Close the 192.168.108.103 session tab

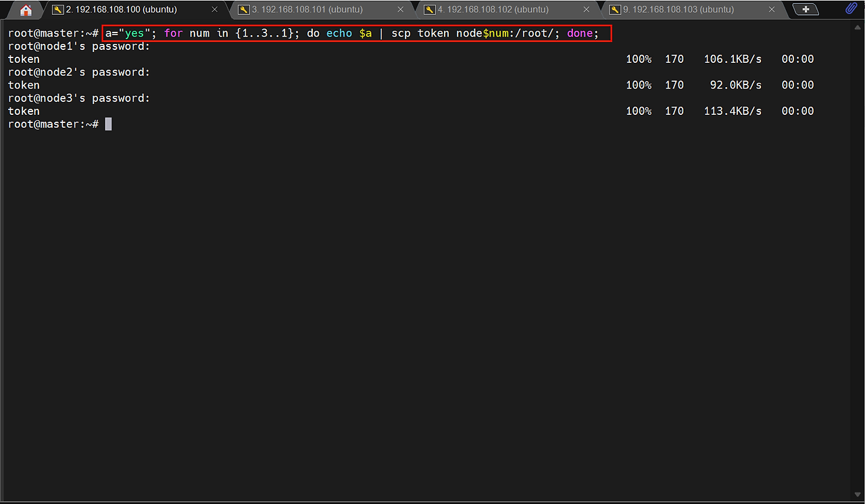772,10
